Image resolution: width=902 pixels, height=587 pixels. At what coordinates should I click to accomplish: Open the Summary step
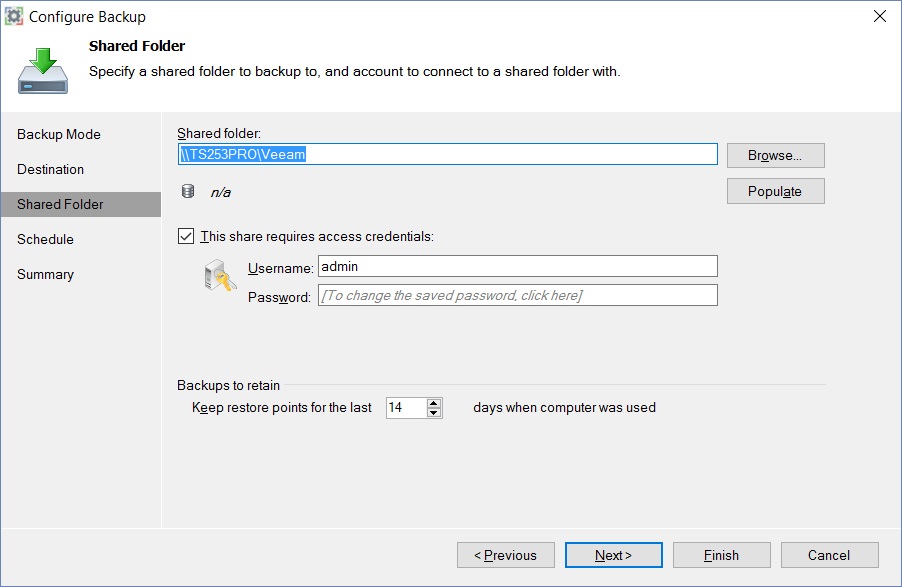pos(45,275)
